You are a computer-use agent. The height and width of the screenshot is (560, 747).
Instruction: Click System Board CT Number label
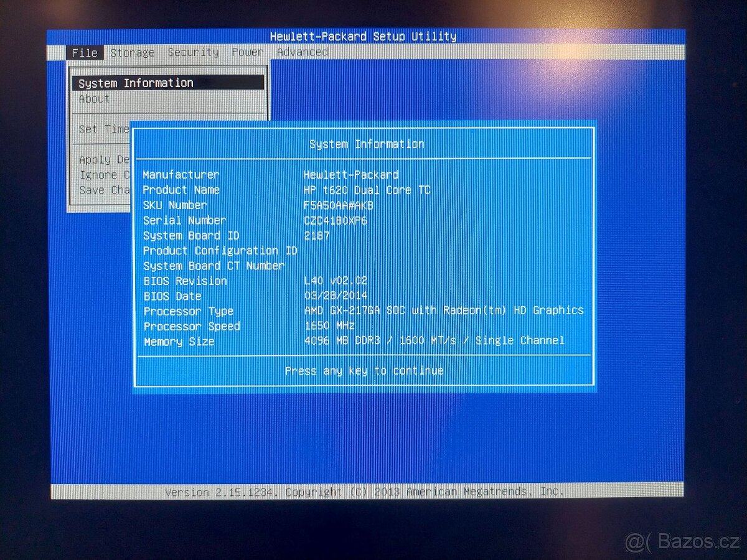214,266
